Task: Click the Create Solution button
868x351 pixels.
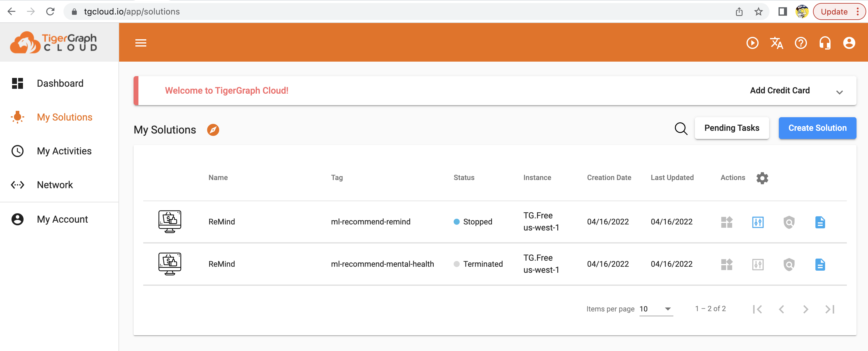Action: (817, 128)
